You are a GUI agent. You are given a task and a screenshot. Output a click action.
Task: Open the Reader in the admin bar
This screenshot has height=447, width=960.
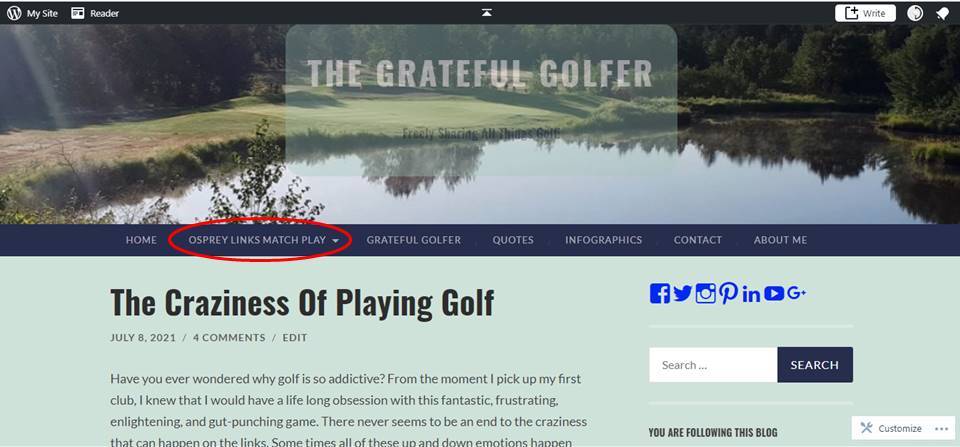coord(95,13)
